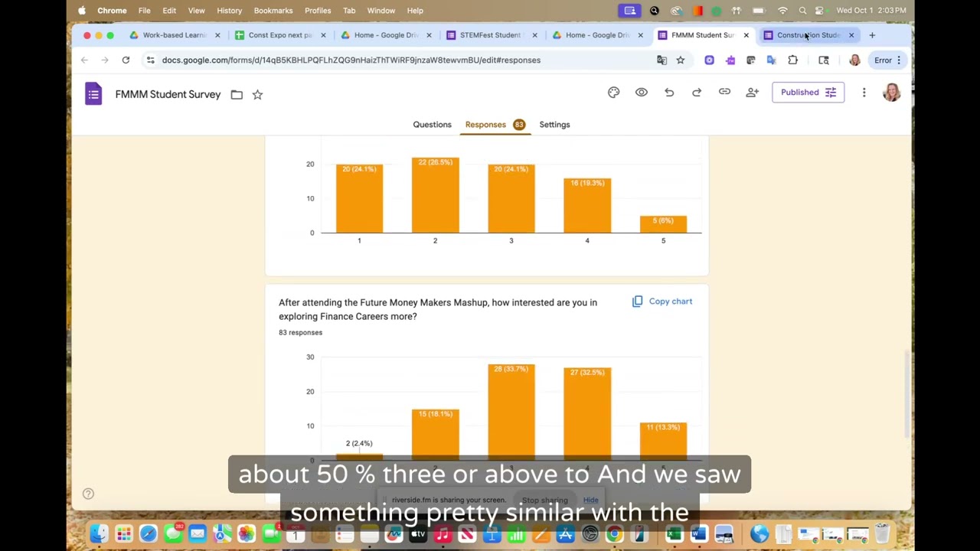Image resolution: width=980 pixels, height=551 pixels.
Task: Switch to Const Expo next tab
Action: [279, 35]
